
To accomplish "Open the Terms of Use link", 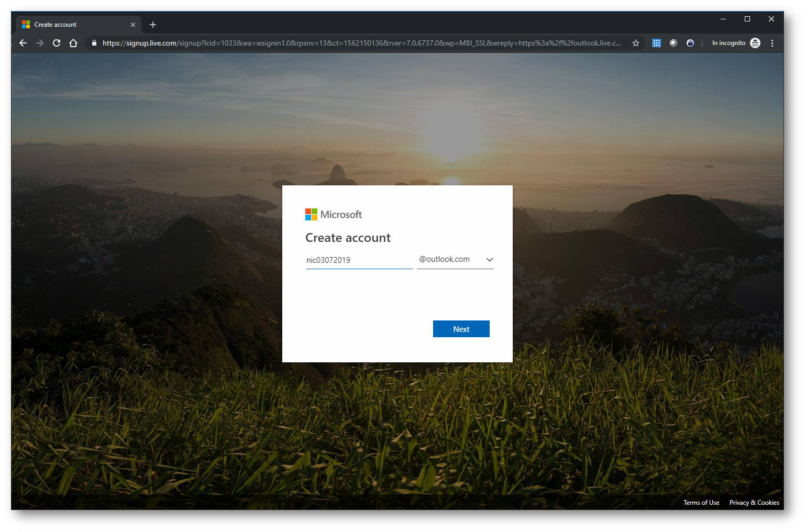I will 701,503.
